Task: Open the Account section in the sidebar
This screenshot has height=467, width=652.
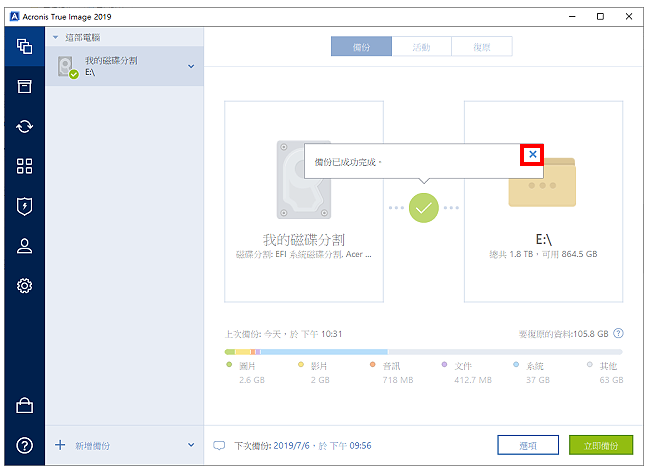Action: coord(25,246)
